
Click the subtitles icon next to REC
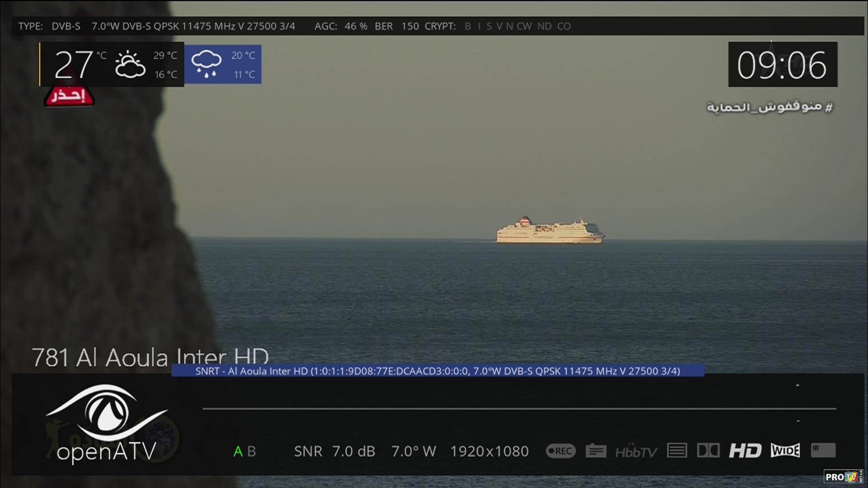pyautogui.click(x=596, y=451)
